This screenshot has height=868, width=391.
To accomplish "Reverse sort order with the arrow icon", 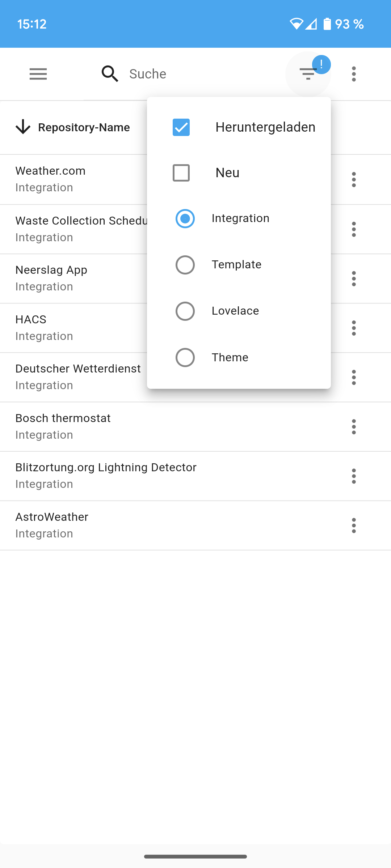I will click(23, 127).
